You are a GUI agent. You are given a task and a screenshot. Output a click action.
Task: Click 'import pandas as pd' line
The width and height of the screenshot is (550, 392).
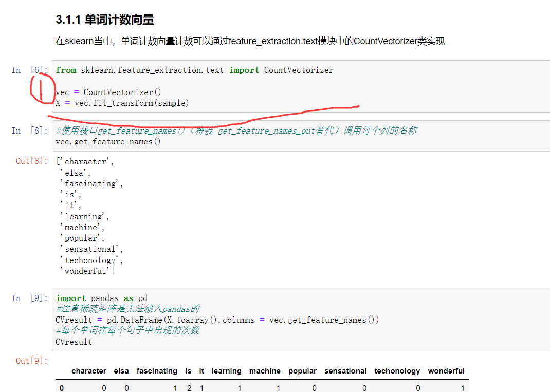tap(101, 298)
